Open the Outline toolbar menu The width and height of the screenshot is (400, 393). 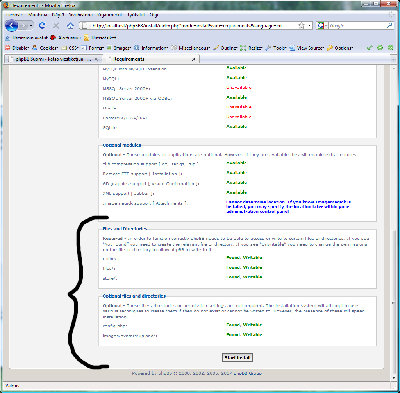pyautogui.click(x=225, y=48)
